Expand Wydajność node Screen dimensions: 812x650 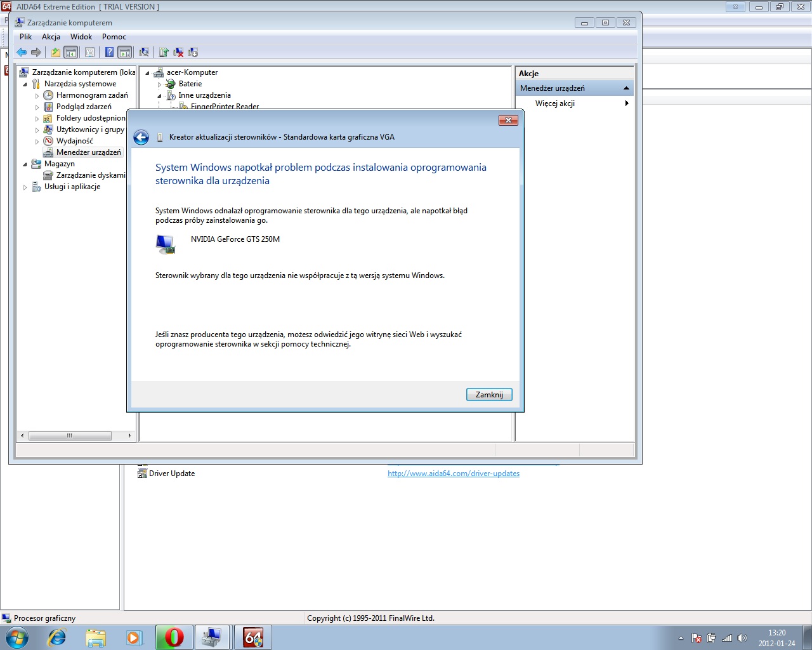click(x=37, y=142)
